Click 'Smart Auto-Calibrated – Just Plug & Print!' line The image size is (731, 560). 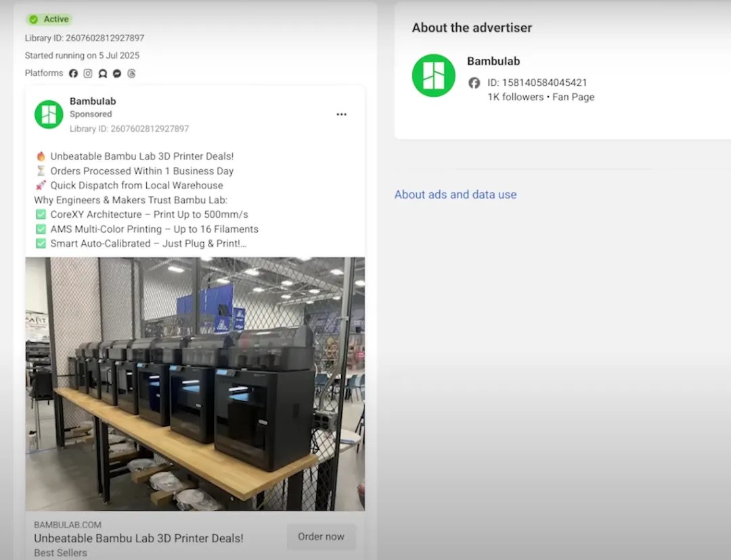(x=148, y=243)
